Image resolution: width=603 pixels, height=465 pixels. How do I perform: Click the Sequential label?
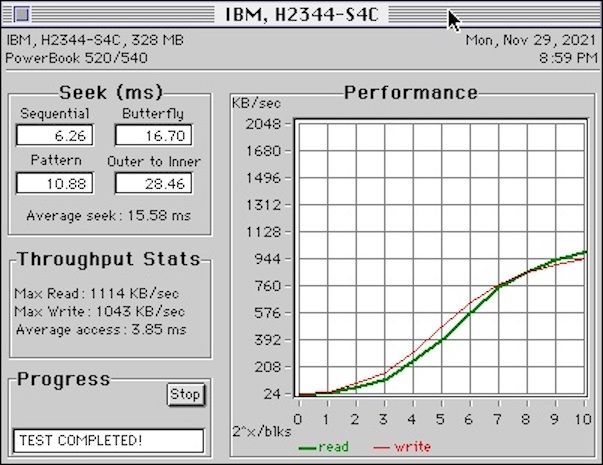(55, 114)
